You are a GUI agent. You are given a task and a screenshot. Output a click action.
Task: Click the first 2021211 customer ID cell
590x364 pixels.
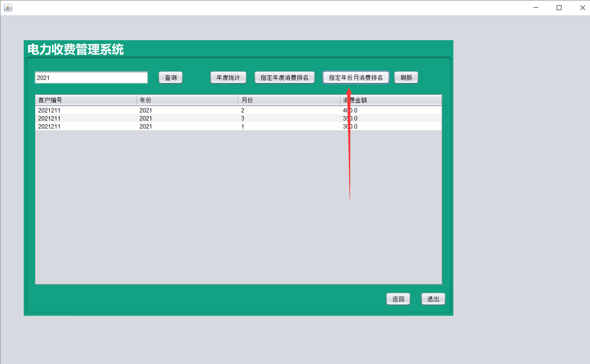point(49,110)
